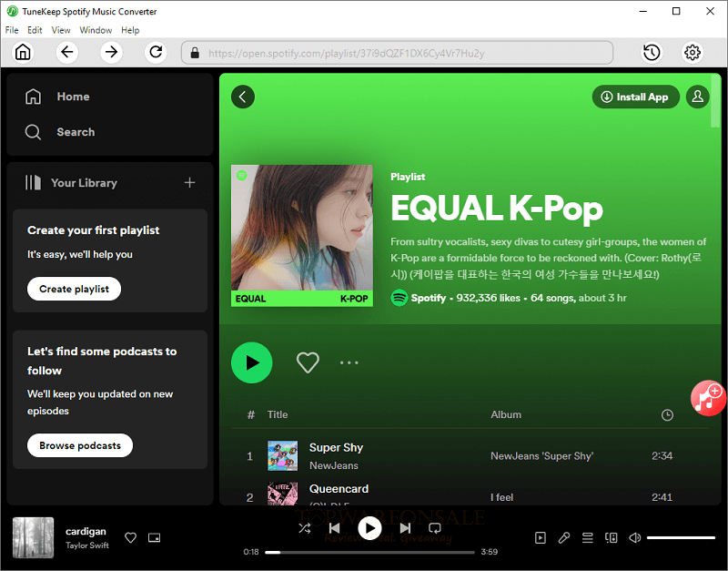728x571 pixels.
Task: Skip to the previous track
Action: point(334,528)
